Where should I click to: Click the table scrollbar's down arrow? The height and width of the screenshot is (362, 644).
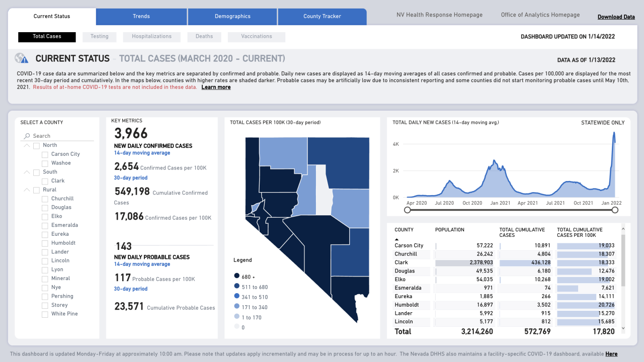623,328
